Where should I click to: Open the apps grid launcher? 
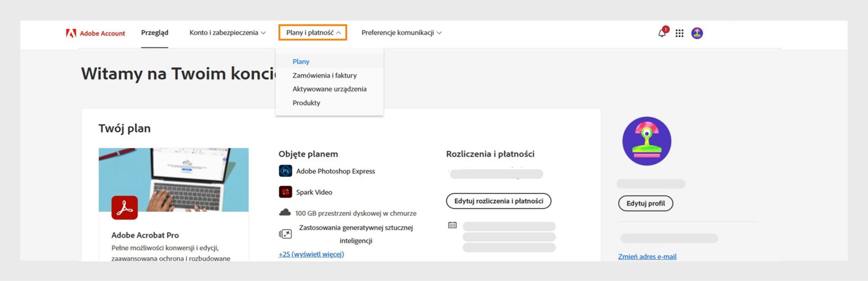coord(679,33)
